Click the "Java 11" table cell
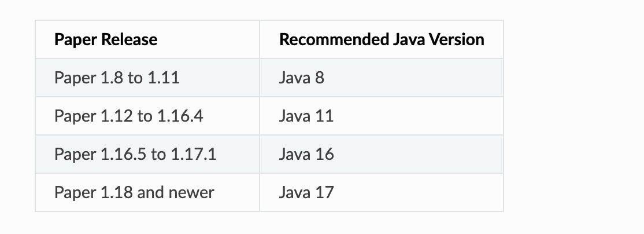 pyautogui.click(x=306, y=116)
